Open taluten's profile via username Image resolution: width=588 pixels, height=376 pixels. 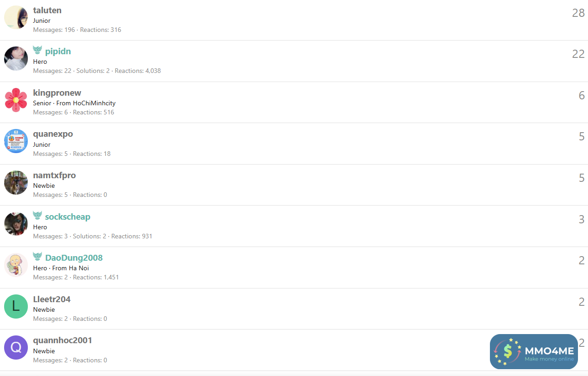point(47,10)
